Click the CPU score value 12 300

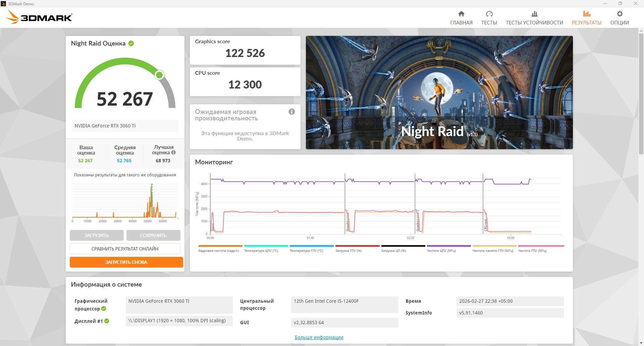coord(245,84)
